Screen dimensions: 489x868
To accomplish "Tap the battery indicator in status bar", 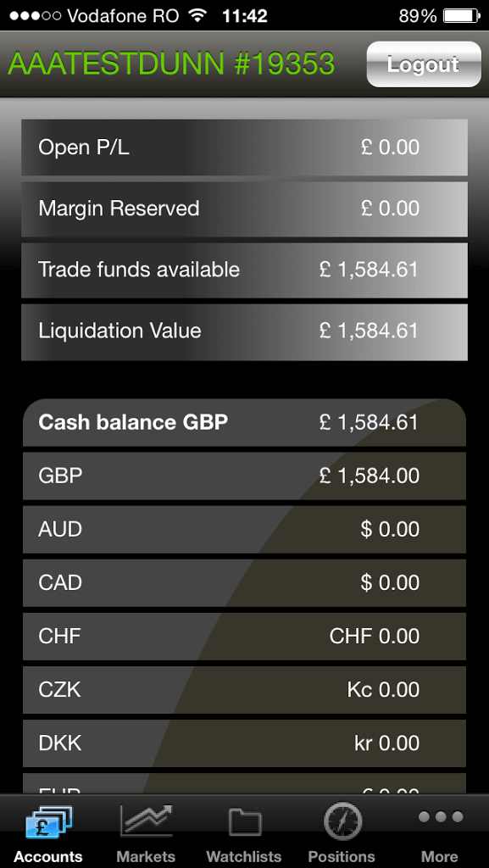I will click(x=461, y=16).
